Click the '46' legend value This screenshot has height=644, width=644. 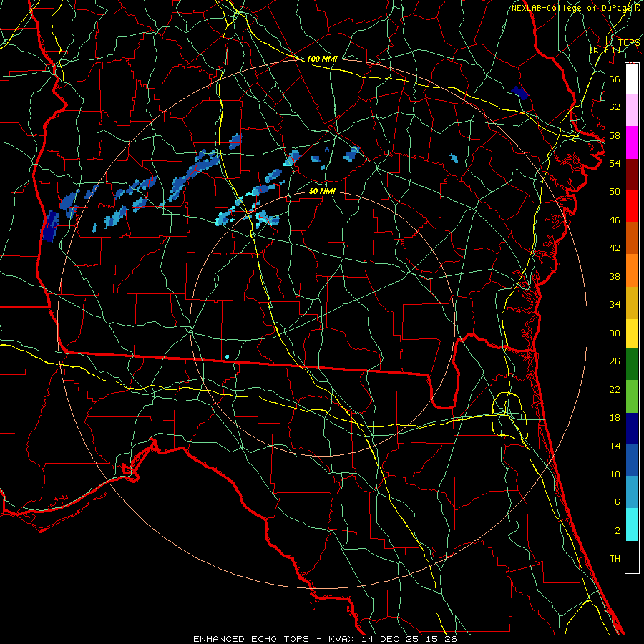(615, 220)
